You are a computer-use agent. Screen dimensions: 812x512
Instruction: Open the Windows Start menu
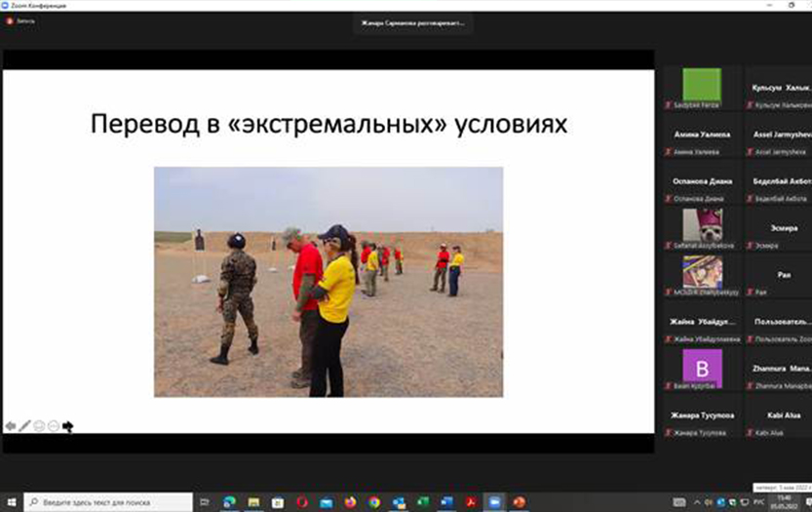(11, 502)
